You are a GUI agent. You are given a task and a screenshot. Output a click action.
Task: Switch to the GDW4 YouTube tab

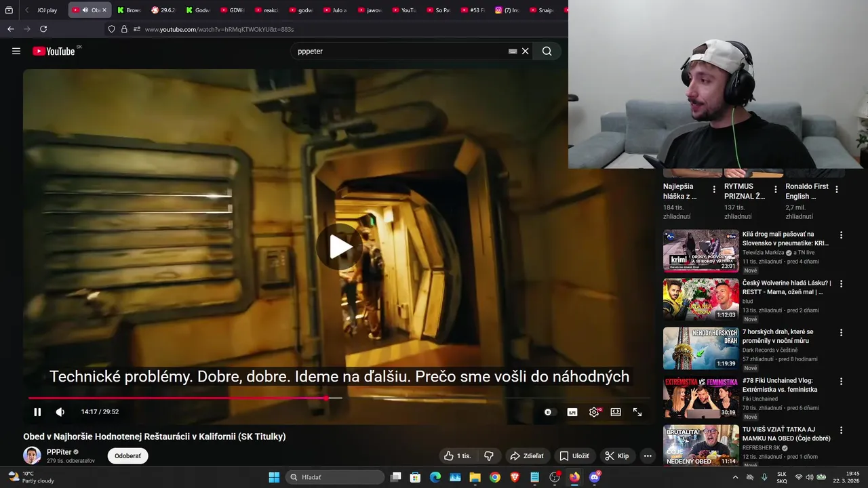click(232, 10)
